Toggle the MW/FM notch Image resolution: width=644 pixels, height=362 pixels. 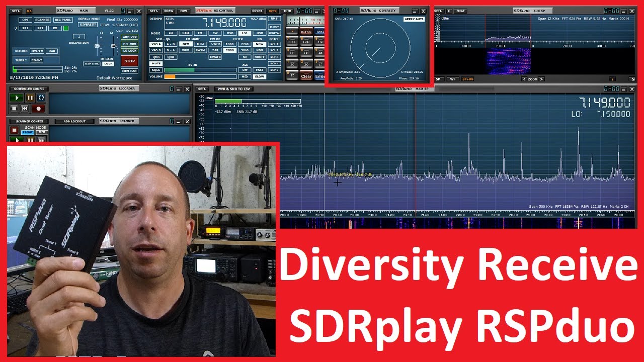[37, 51]
